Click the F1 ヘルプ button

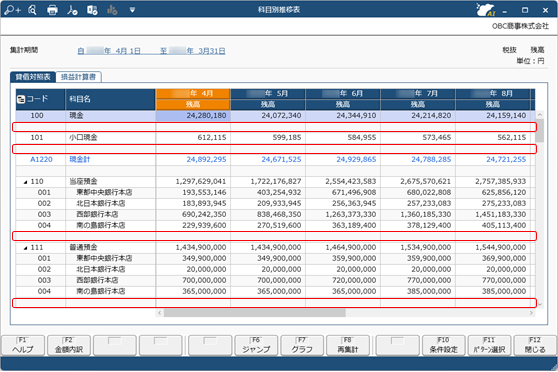point(23,345)
